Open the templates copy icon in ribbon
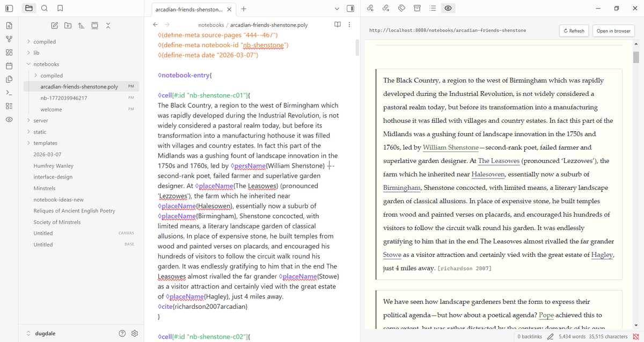This screenshot has height=342, width=644. pyautogui.click(x=9, y=79)
